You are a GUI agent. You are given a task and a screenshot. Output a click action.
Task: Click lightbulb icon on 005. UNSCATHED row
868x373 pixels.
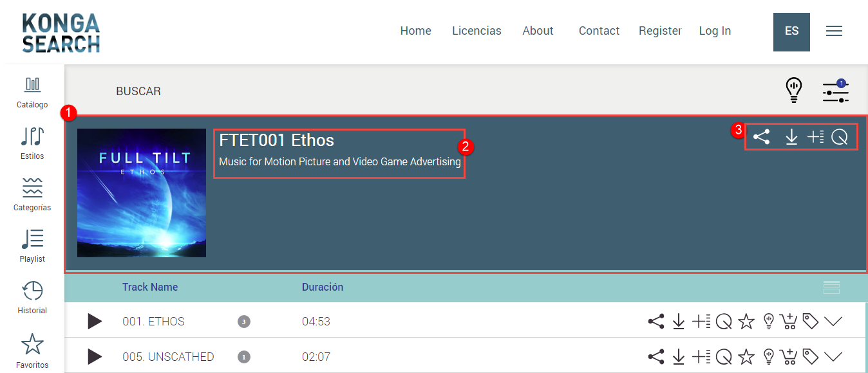click(768, 356)
